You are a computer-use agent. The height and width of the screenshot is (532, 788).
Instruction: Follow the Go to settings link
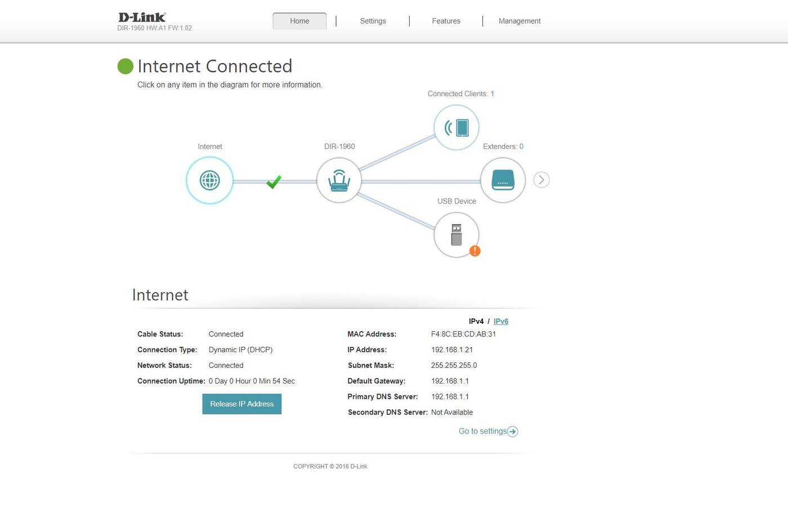482,431
